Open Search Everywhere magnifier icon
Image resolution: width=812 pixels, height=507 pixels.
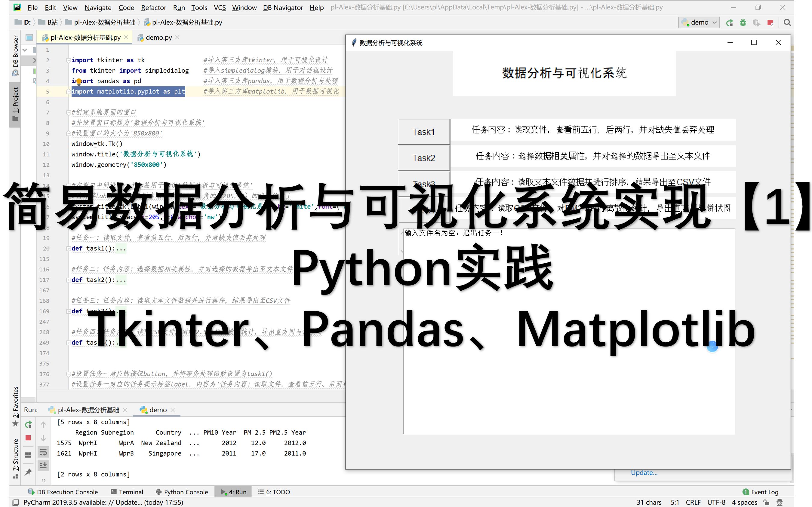coord(787,23)
